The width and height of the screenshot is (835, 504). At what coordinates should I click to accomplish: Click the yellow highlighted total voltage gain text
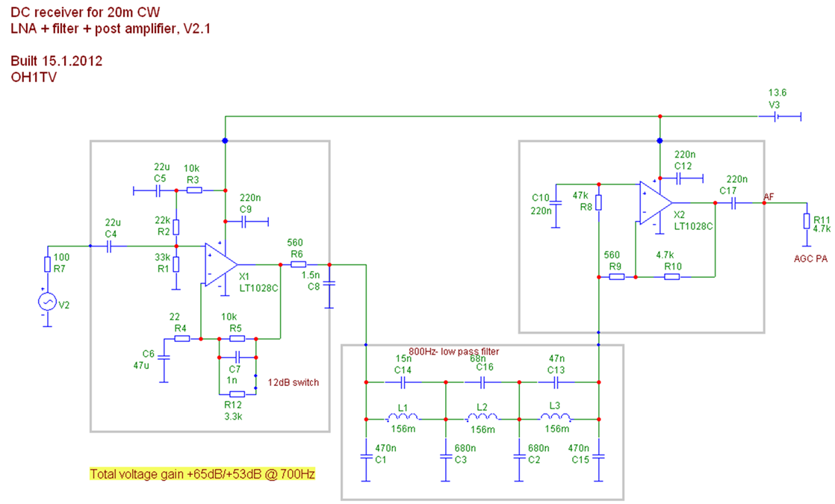202,473
